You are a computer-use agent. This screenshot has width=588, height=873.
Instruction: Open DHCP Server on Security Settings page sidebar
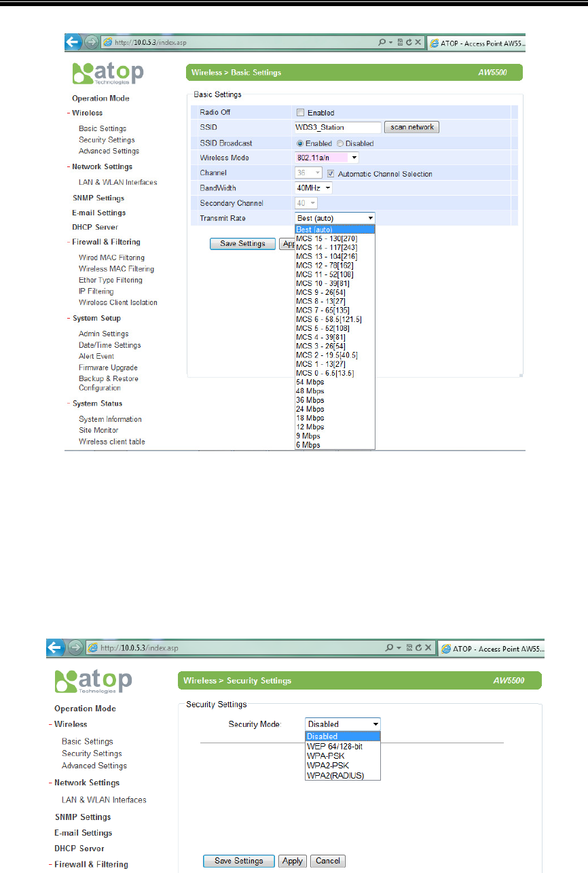[79, 849]
